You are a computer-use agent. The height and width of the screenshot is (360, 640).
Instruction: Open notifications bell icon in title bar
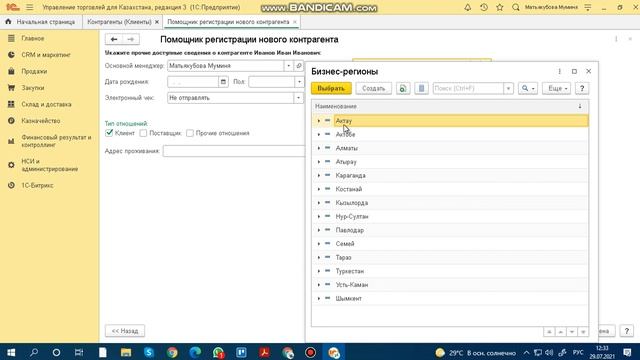pyautogui.click(x=468, y=7)
